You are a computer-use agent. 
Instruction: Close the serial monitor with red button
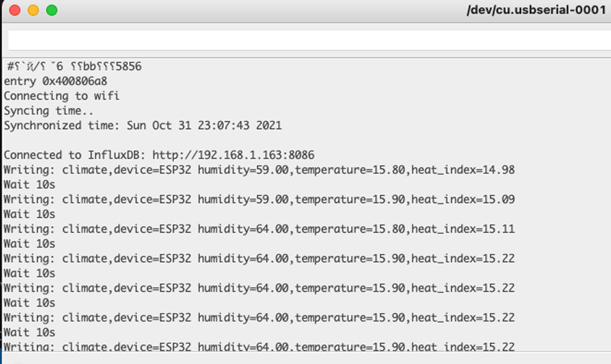pos(15,10)
